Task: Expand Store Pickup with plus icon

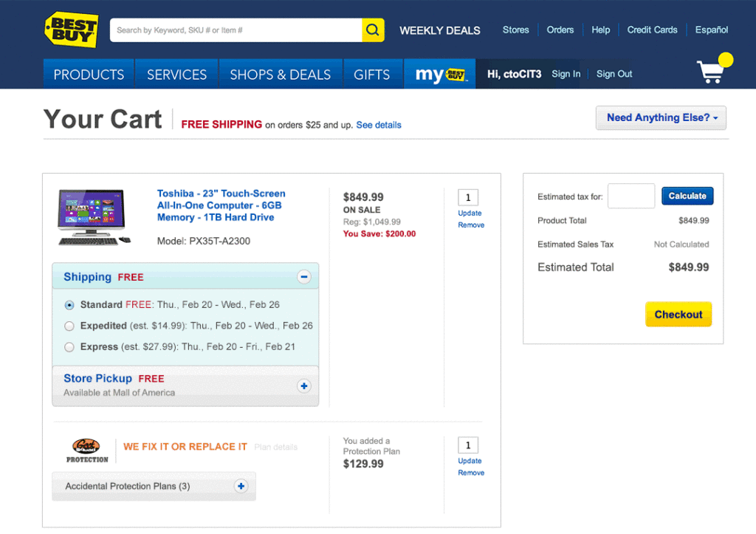Action: click(x=303, y=386)
